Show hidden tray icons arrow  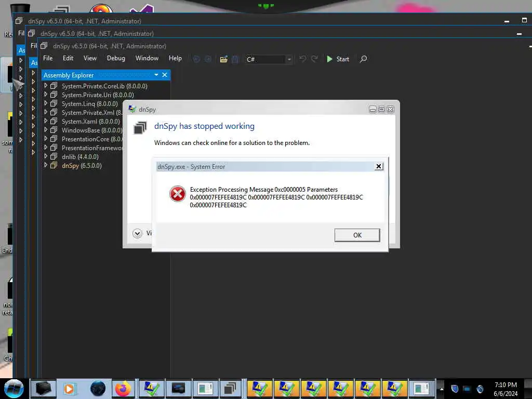pyautogui.click(x=442, y=389)
